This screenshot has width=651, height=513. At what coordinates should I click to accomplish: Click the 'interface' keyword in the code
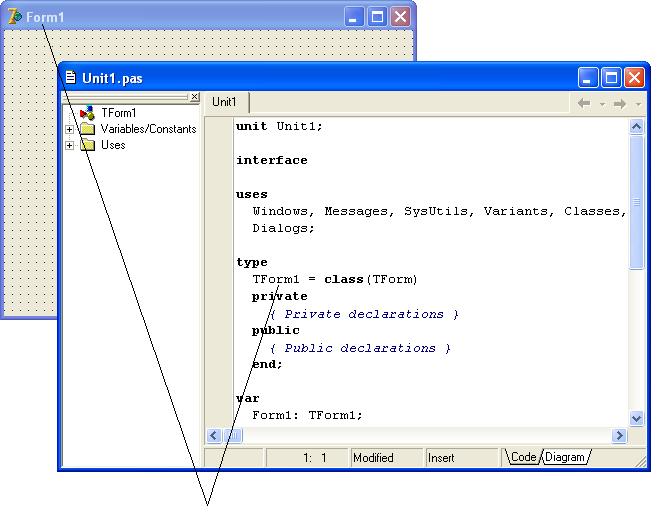tap(272, 160)
